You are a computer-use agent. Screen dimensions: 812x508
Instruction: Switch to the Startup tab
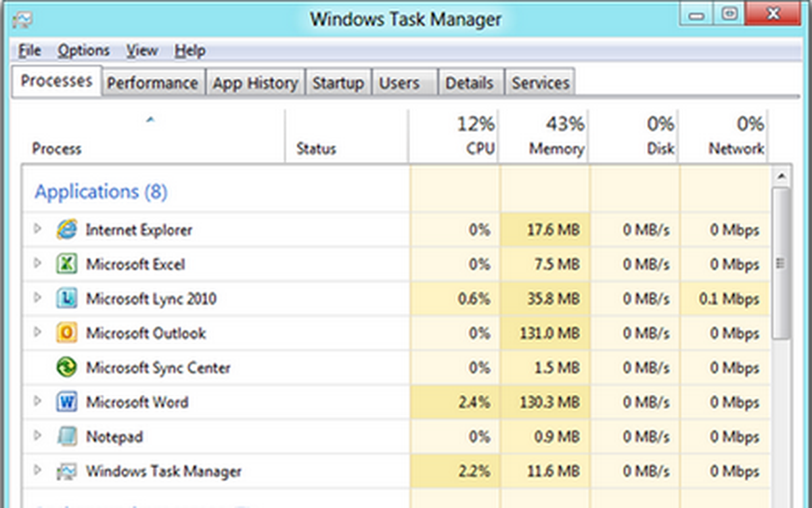point(338,83)
